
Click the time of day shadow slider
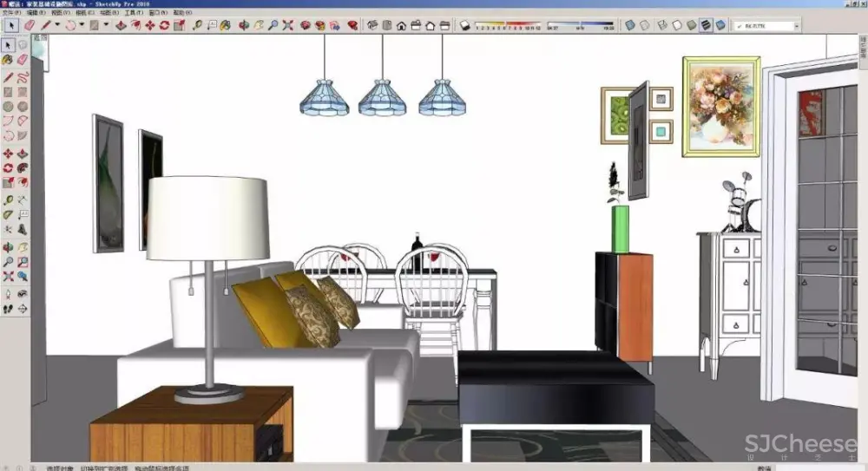(x=581, y=26)
